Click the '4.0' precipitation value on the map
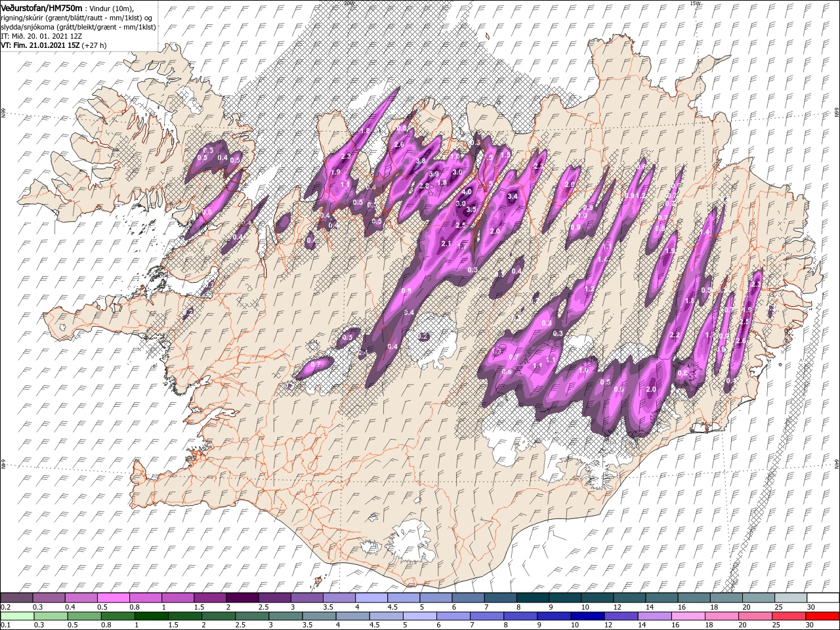The width and height of the screenshot is (840, 630). click(x=467, y=192)
